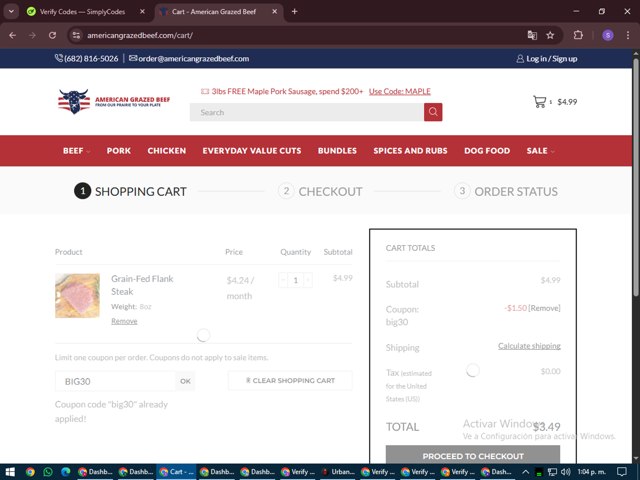View site information icon in address bar
Screen dimensions: 640x480
coord(76,36)
